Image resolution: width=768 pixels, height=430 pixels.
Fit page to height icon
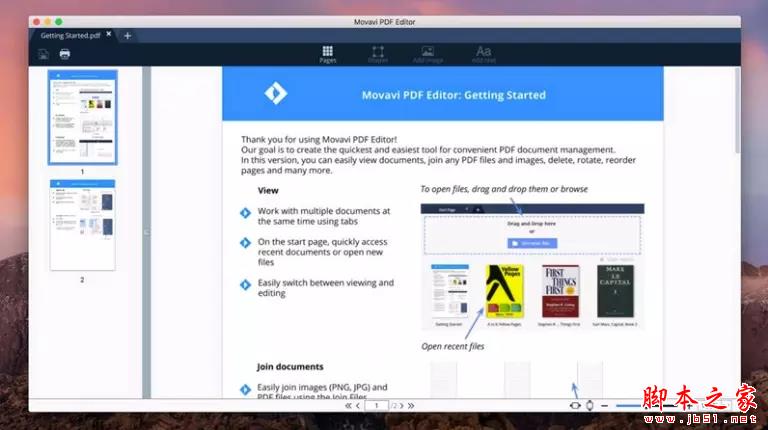pyautogui.click(x=590, y=406)
